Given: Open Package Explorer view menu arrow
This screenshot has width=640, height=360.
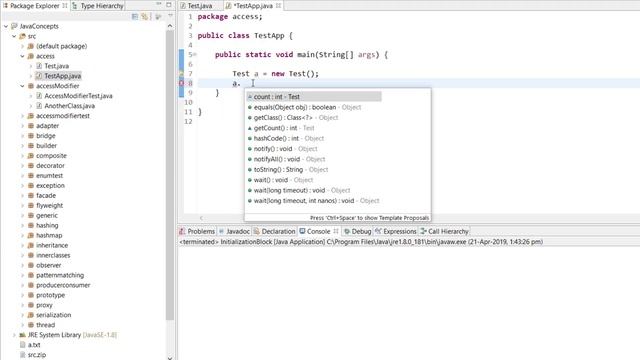Looking at the screenshot, I should (x=170, y=16).
